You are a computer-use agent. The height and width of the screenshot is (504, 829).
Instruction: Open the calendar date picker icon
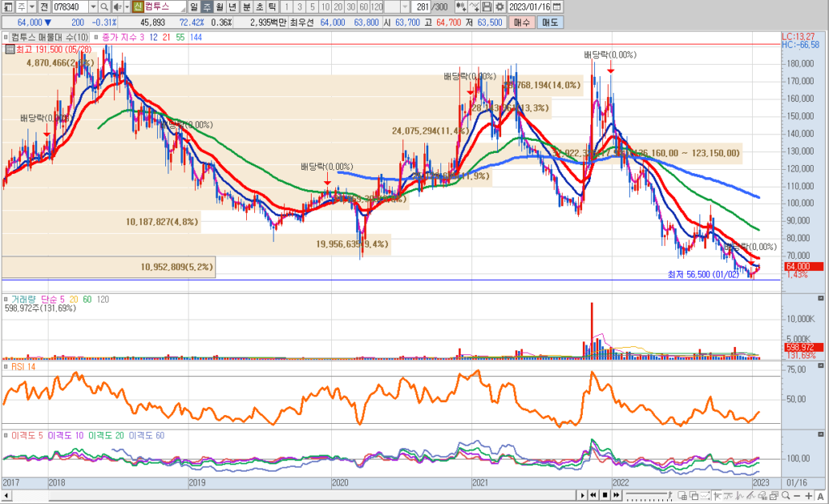[x=556, y=6]
